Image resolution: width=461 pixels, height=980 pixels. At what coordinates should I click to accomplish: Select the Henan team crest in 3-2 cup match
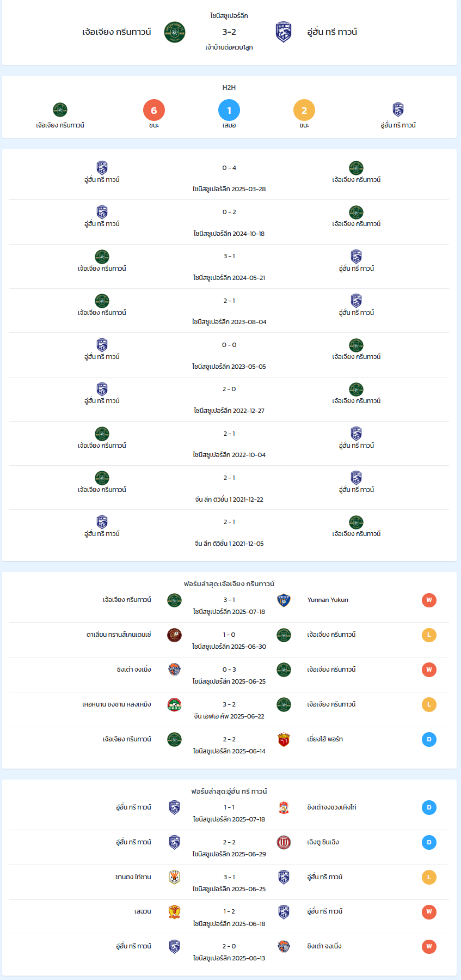pos(174,705)
